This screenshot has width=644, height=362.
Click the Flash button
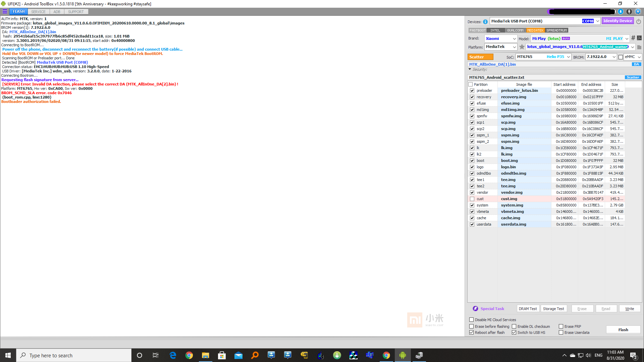(x=623, y=330)
